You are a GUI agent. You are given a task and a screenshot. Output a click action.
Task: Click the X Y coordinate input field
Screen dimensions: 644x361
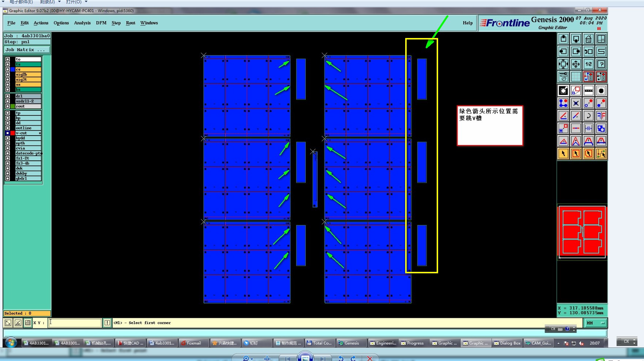pos(75,323)
